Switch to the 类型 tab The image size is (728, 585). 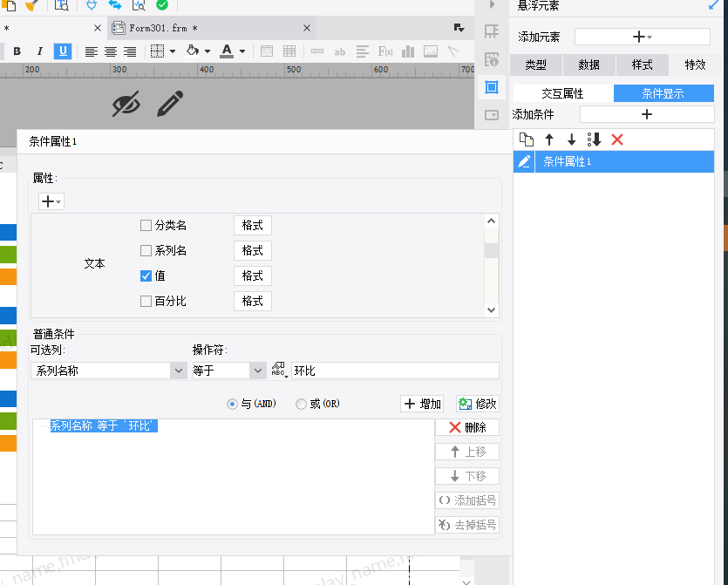point(536,65)
